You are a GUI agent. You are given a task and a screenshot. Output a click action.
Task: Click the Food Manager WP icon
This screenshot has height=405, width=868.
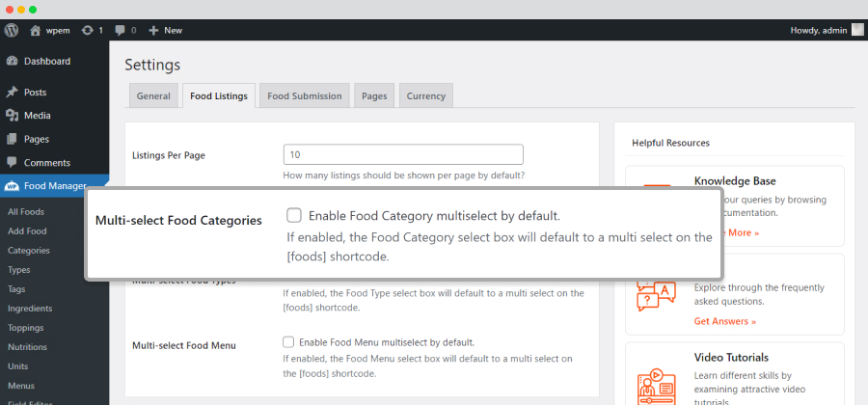[13, 186]
